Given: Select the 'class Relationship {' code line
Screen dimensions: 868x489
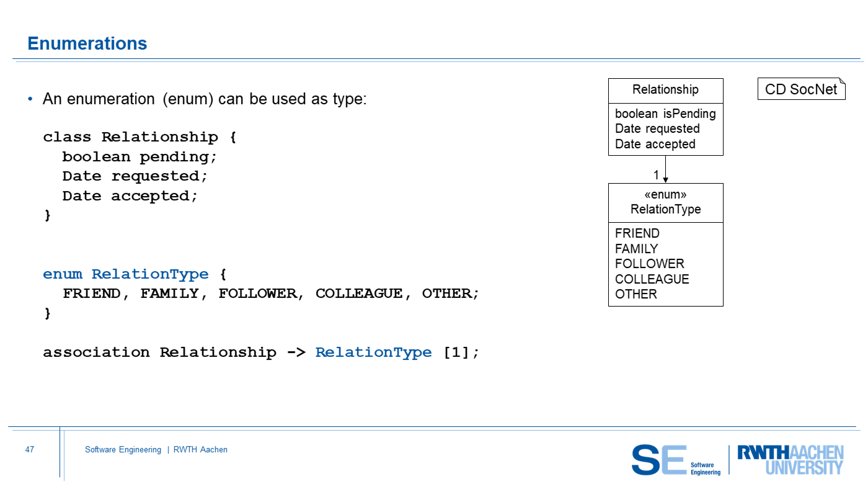Looking at the screenshot, I should click(139, 137).
